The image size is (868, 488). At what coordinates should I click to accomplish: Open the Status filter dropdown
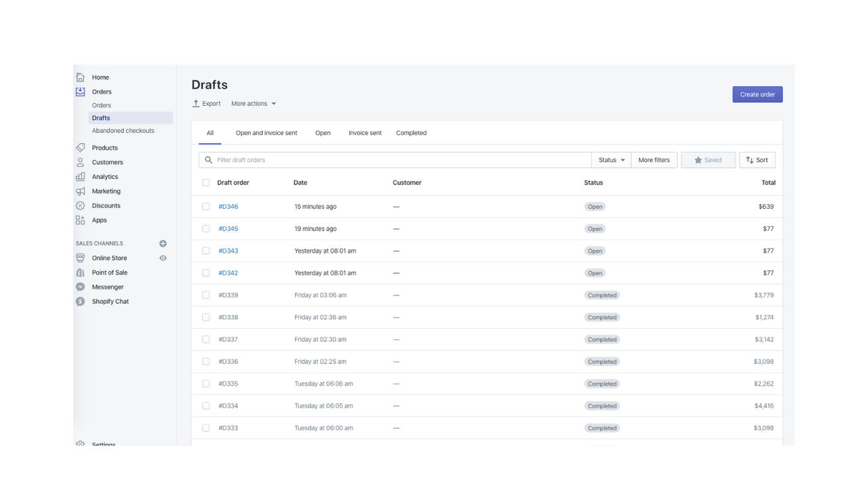pos(610,159)
